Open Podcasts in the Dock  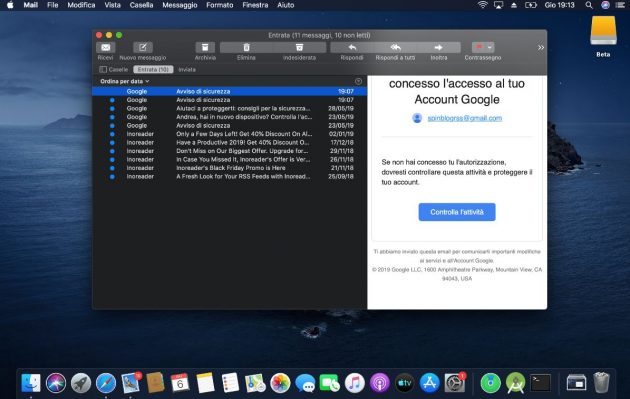[380, 383]
